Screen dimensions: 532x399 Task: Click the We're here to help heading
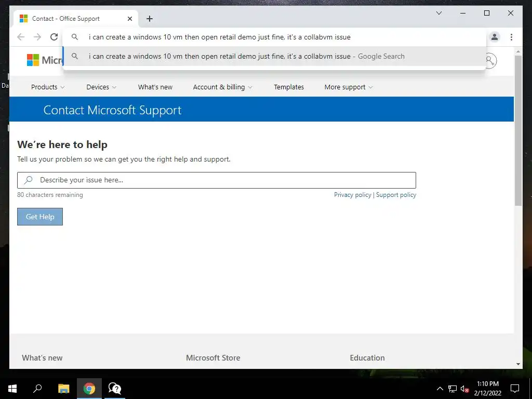[62, 144]
